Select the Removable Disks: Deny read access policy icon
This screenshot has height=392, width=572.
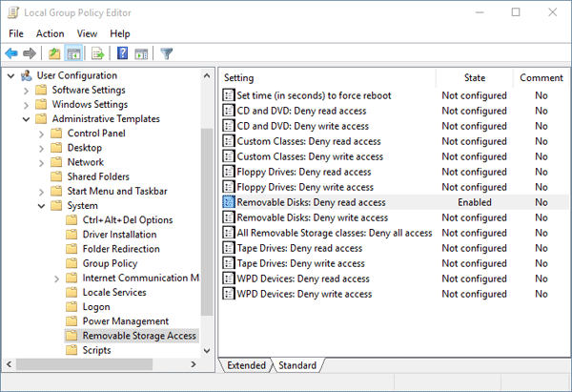(229, 202)
